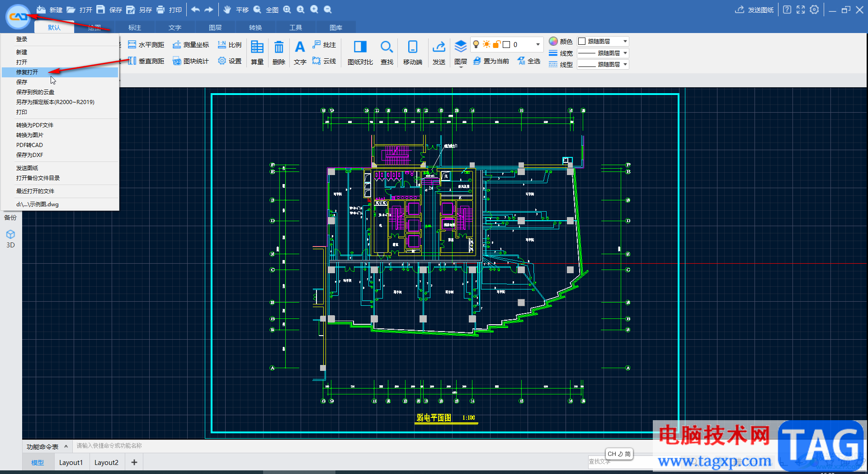Select the 垂直测距 vertical distance tool
This screenshot has height=474, width=868.
click(x=146, y=61)
